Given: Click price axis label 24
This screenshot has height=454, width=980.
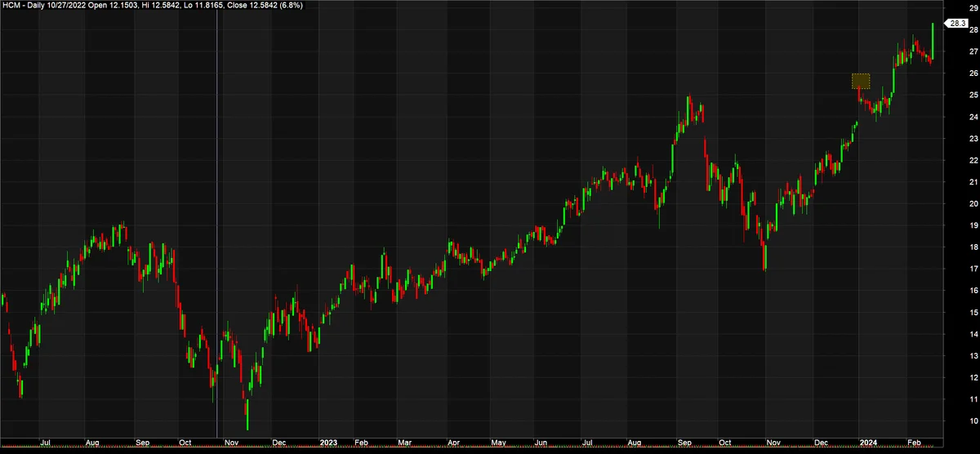Looking at the screenshot, I should point(973,117).
